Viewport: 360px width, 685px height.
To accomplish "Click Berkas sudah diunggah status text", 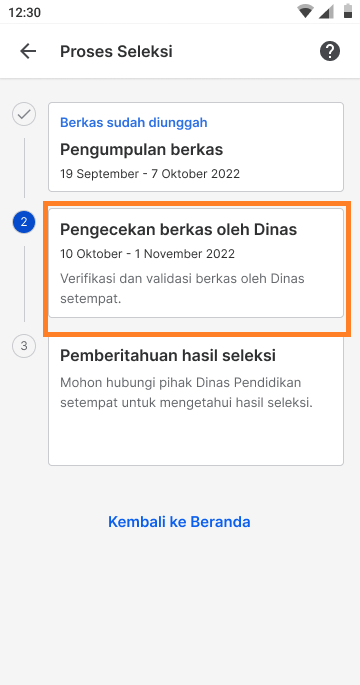I will click(134, 123).
